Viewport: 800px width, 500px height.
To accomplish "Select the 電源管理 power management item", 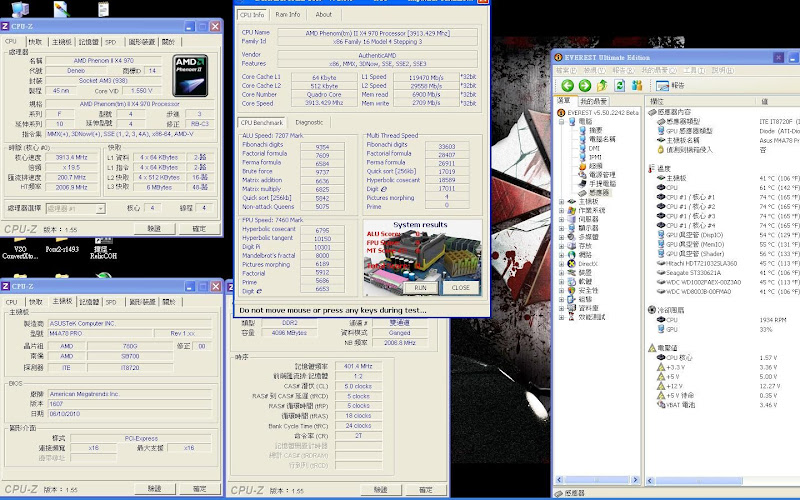I will tap(597, 175).
